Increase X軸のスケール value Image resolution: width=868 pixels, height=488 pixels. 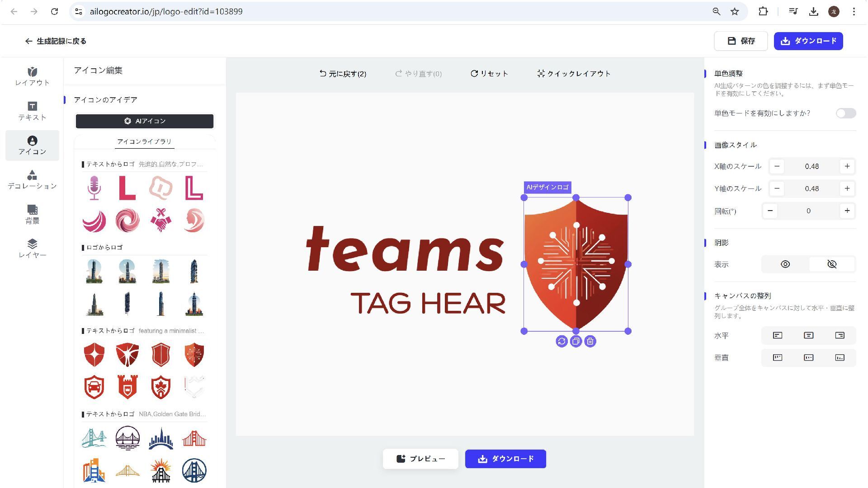point(847,166)
